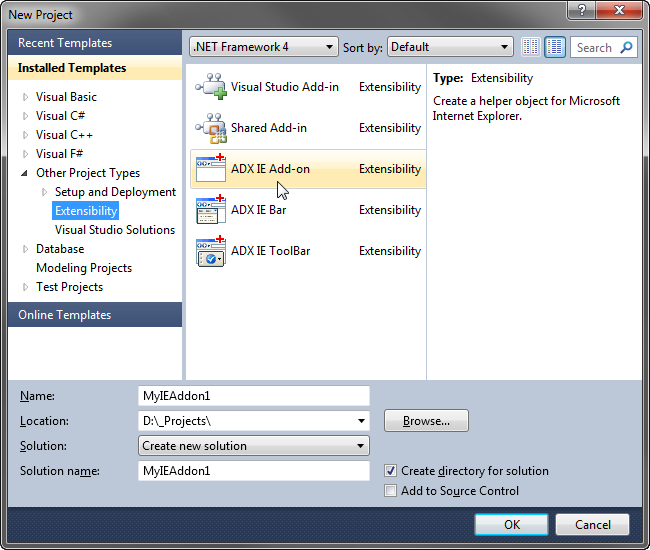
Task: Open the Location path dropdown
Action: point(361,421)
